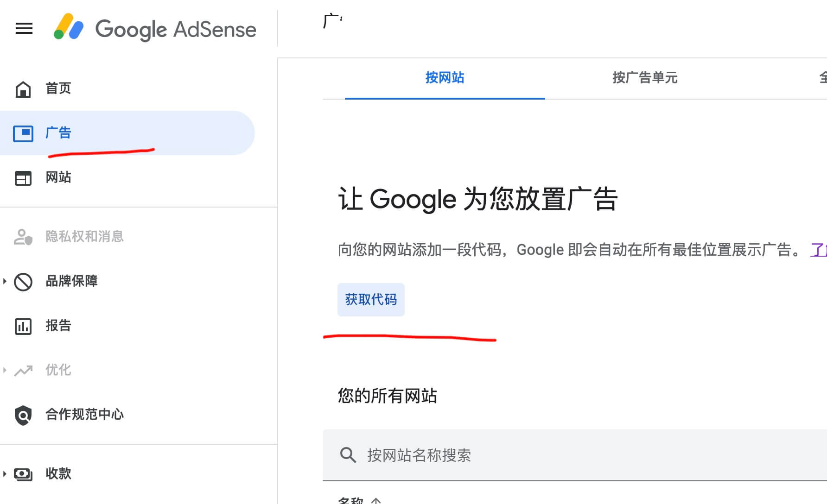Viewport: 827px width, 504px height.
Task: Click the 合作规范中心 shield icon
Action: 23,415
